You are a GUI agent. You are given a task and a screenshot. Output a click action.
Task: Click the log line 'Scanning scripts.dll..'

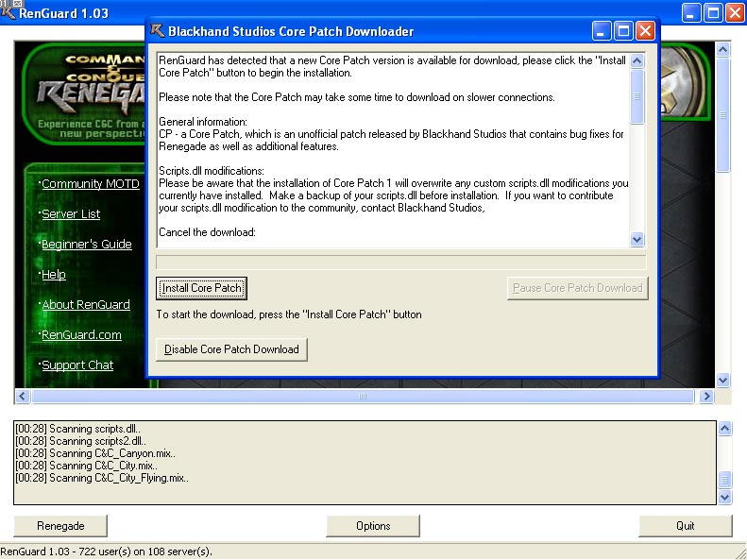pyautogui.click(x=78, y=429)
